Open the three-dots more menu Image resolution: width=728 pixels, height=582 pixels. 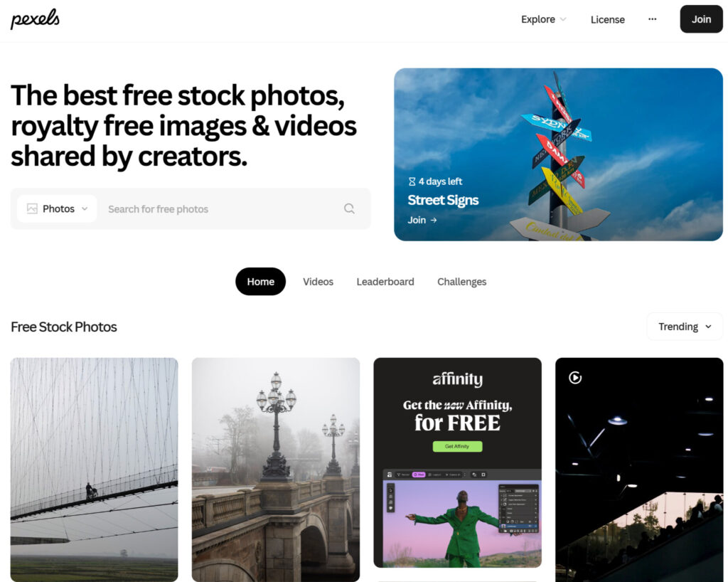click(653, 19)
